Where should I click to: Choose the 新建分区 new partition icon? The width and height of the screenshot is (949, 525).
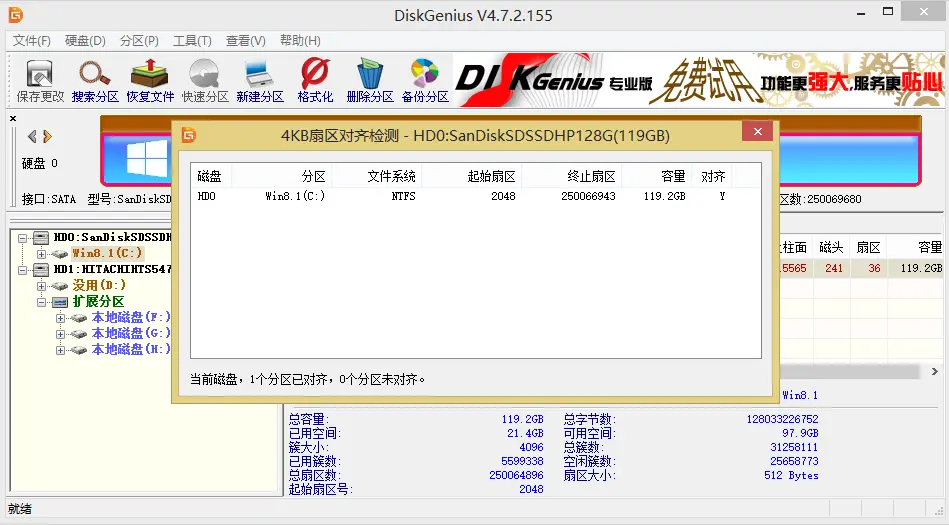point(260,81)
